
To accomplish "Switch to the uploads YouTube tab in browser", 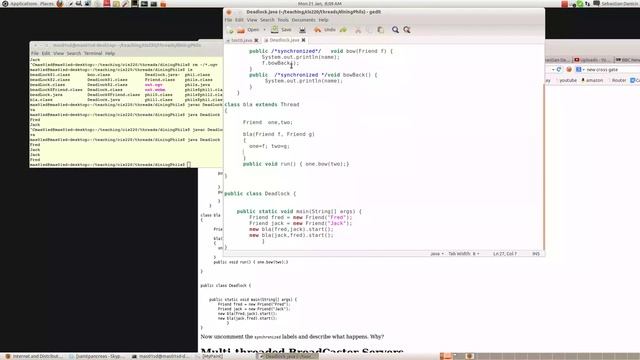I will pyautogui.click(x=592, y=60).
